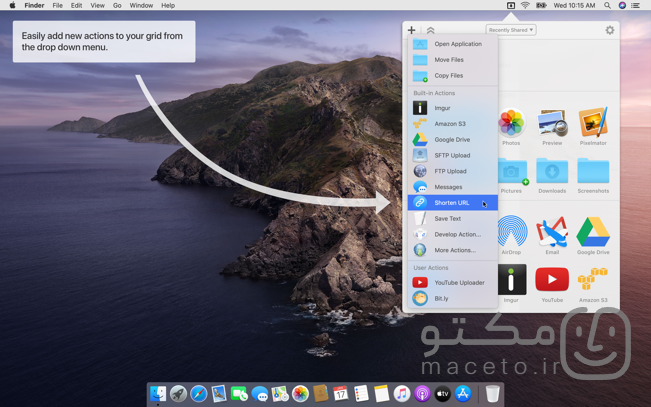Open the Edit menu
Image resolution: width=651 pixels, height=407 pixels.
point(76,5)
